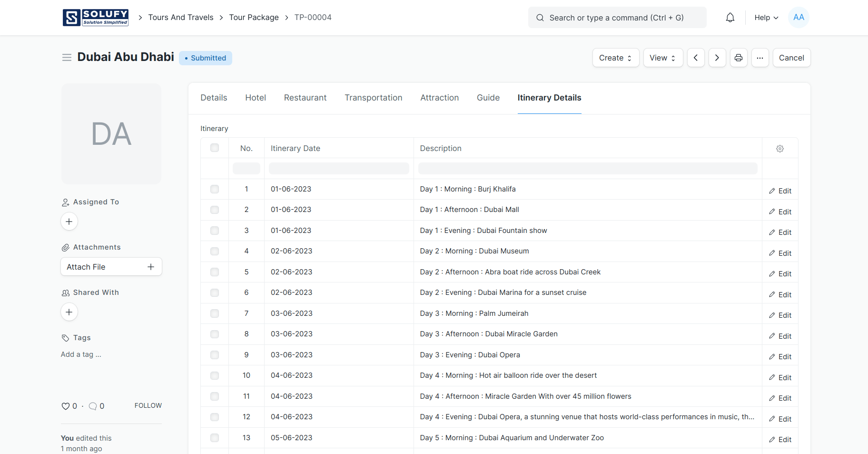Go to next document arrow
Image resolution: width=868 pixels, height=454 pixels.
(717, 58)
